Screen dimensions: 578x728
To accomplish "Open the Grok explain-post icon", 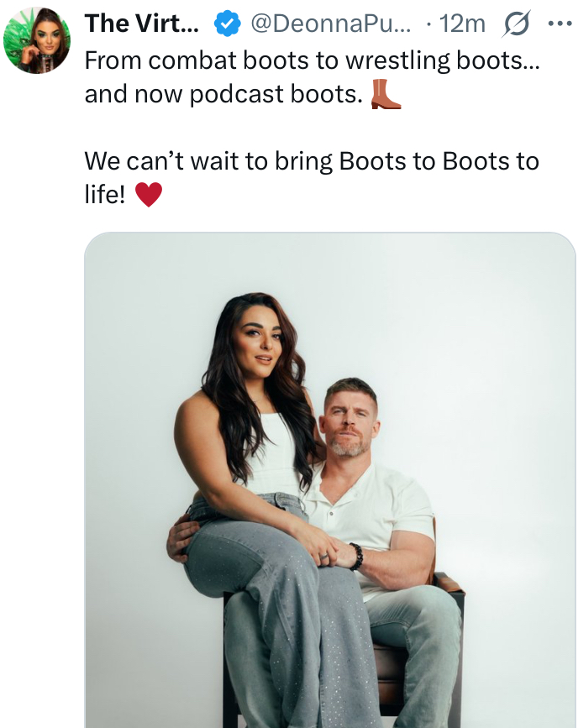I will click(516, 24).
